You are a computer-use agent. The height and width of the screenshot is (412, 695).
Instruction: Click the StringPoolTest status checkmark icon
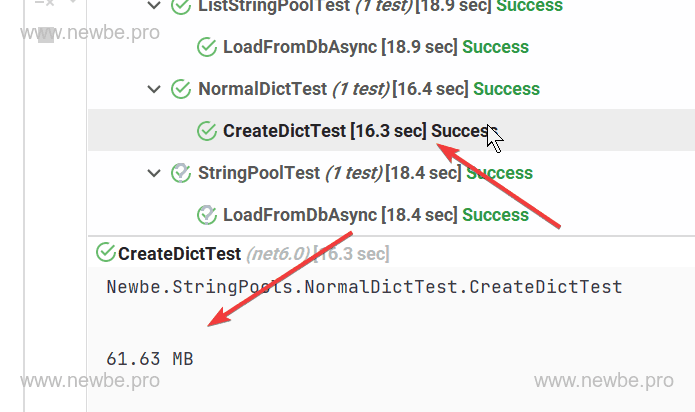[x=181, y=173]
